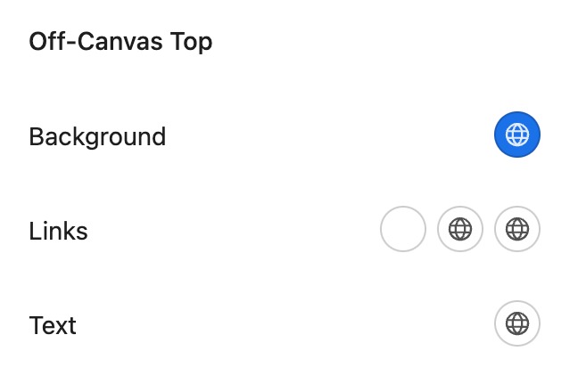
Task: Select the white globe on the blue circle
Action: [516, 135]
